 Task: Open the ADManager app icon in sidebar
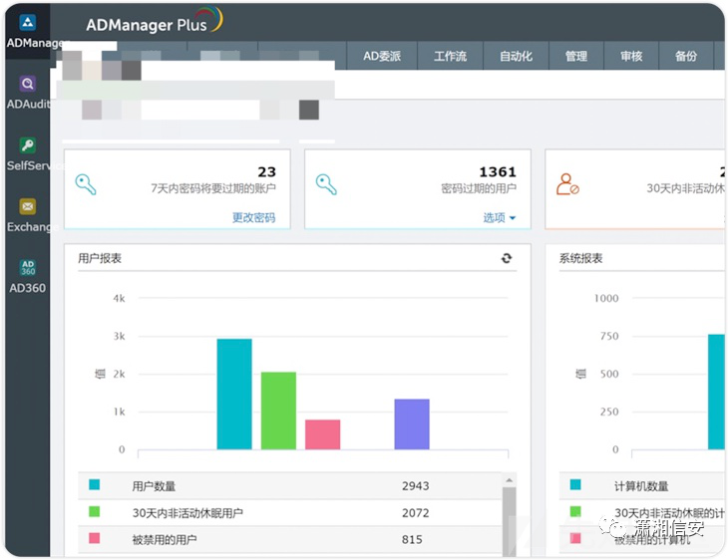27,22
